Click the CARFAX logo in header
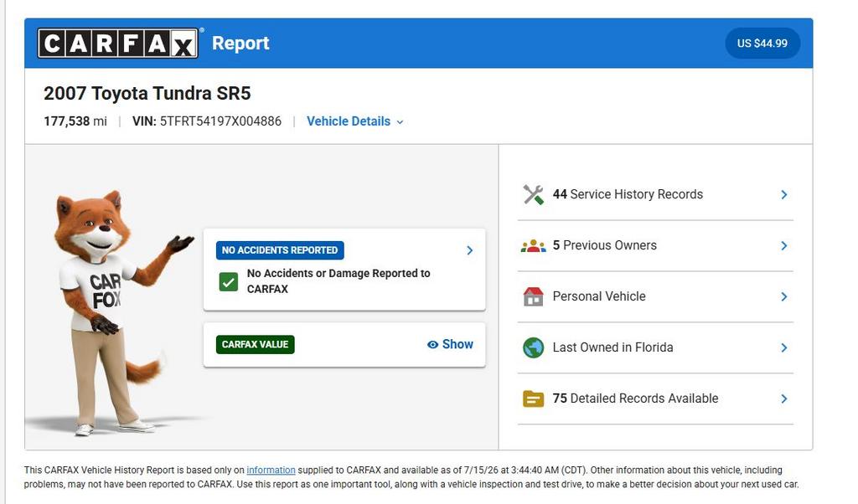 coord(118,44)
